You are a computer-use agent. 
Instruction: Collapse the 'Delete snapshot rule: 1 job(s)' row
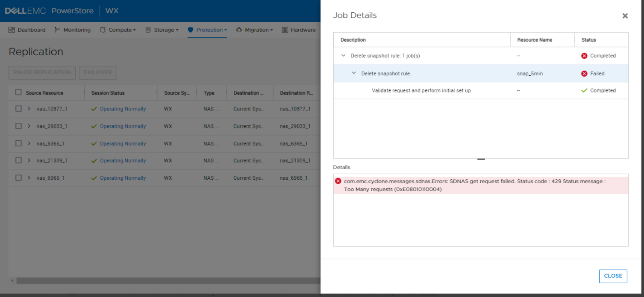click(x=344, y=56)
